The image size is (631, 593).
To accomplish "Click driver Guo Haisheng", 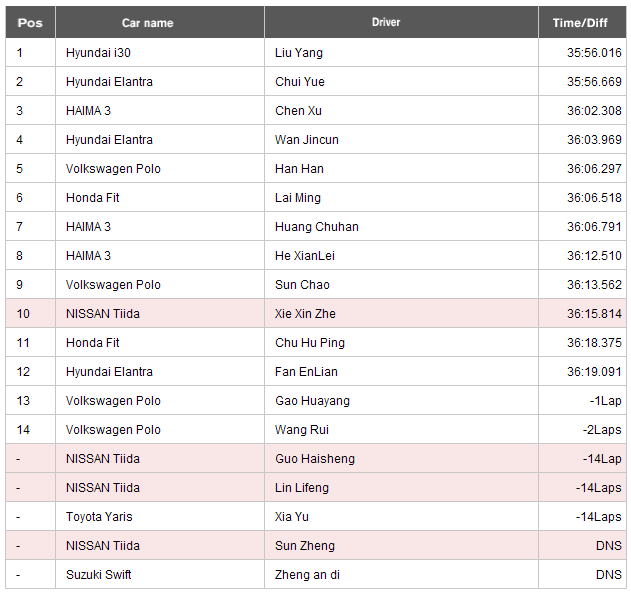I will tap(315, 458).
